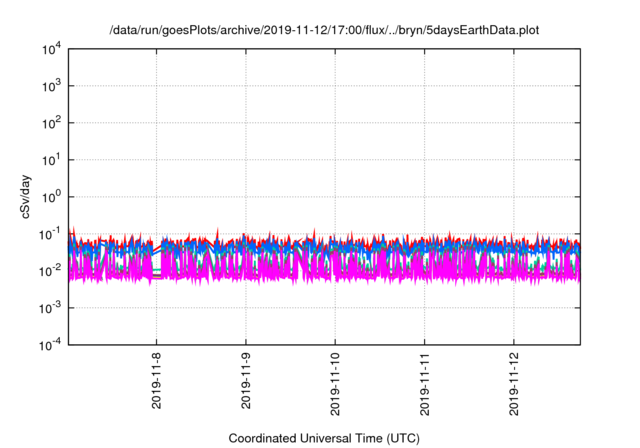Click the 10^2 y-axis tick label
This screenshot has width=640, height=448.
(x=51, y=123)
